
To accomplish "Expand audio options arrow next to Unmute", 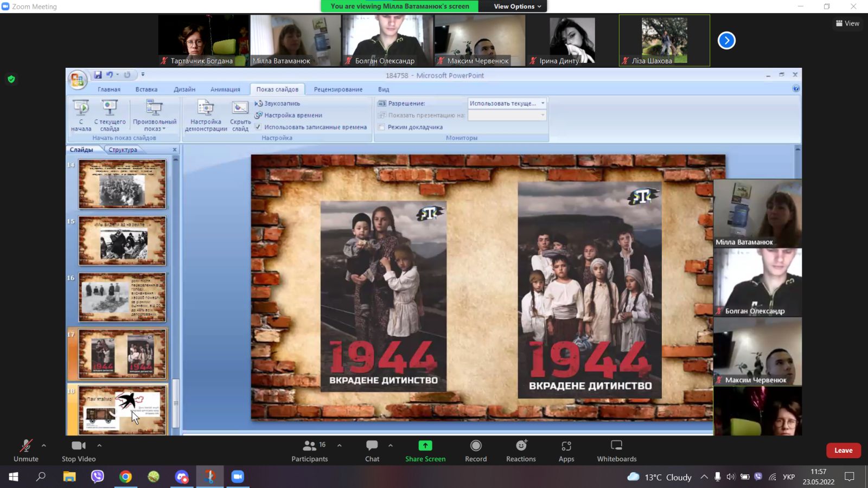I will [44, 445].
